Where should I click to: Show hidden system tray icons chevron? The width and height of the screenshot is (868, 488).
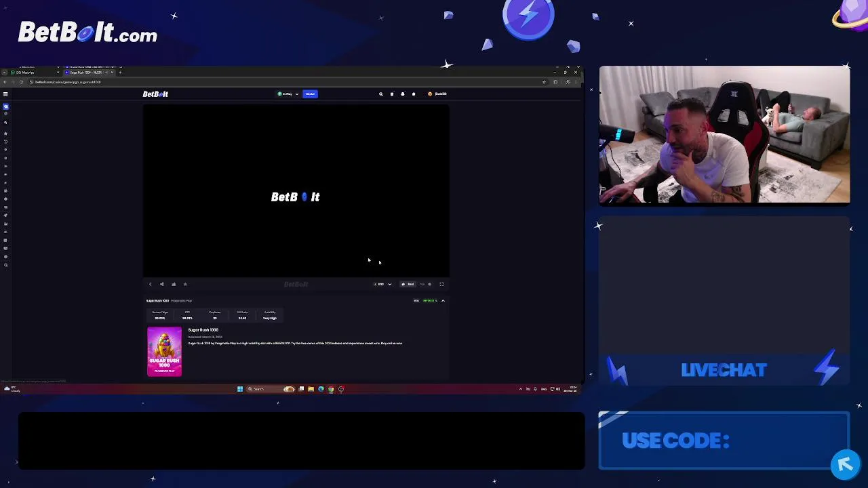coord(520,389)
